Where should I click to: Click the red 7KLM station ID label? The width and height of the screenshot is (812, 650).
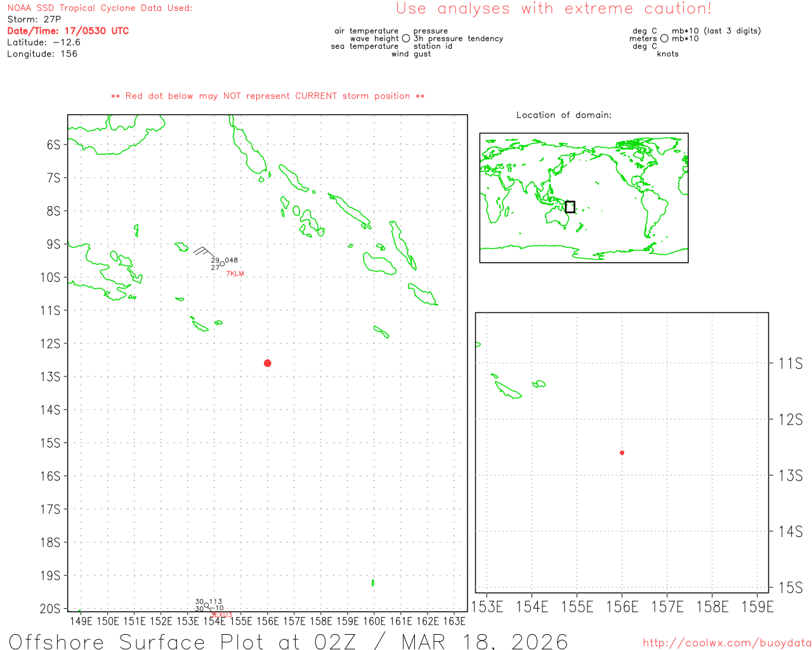[235, 274]
